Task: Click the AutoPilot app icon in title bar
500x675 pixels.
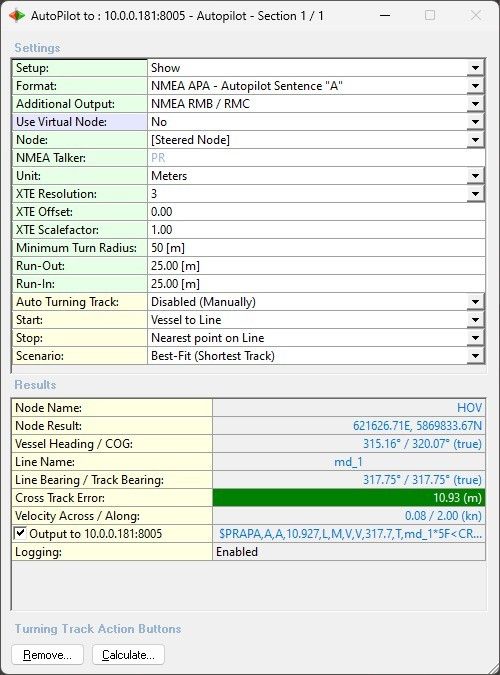Action: [17, 16]
